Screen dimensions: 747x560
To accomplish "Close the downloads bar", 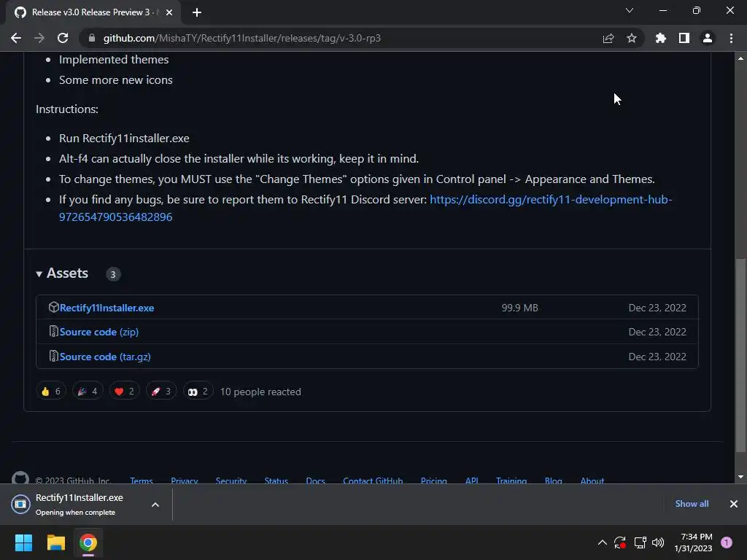I will tap(734, 504).
